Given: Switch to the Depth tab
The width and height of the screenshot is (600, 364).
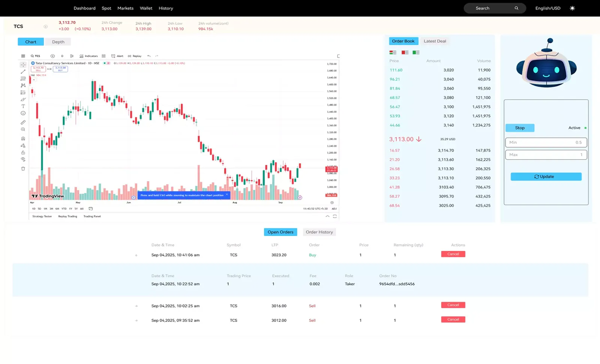Looking at the screenshot, I should click(x=58, y=42).
